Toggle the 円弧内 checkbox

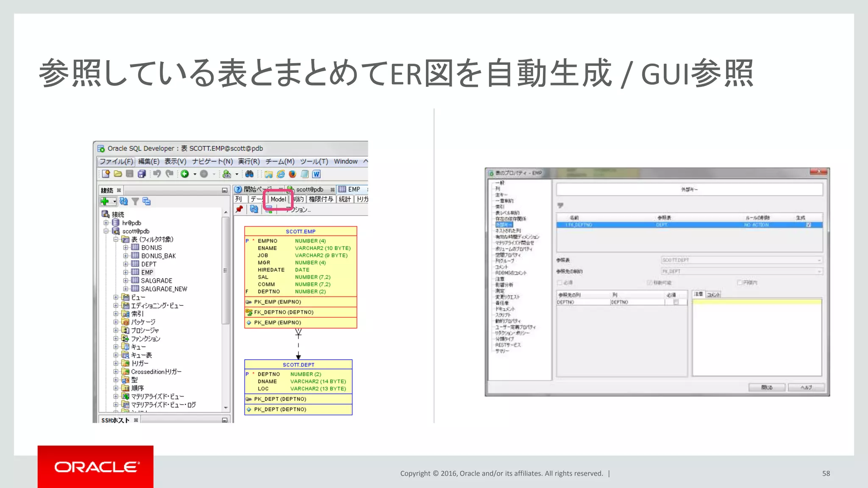pyautogui.click(x=740, y=283)
